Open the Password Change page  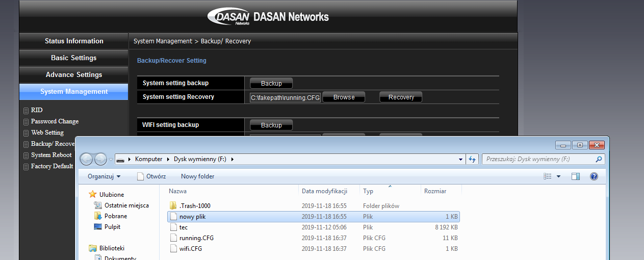(55, 121)
